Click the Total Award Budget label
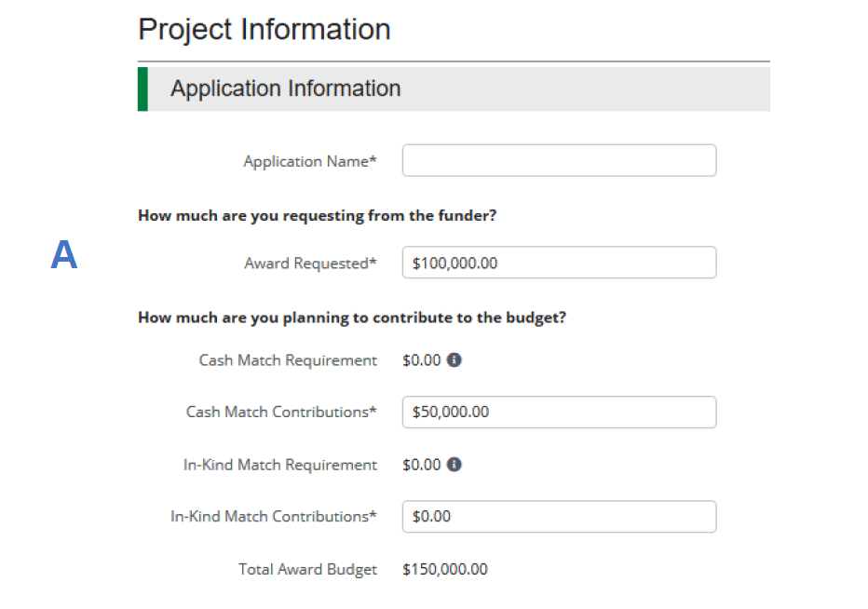Screen dimensions: 868x609 click(307, 569)
